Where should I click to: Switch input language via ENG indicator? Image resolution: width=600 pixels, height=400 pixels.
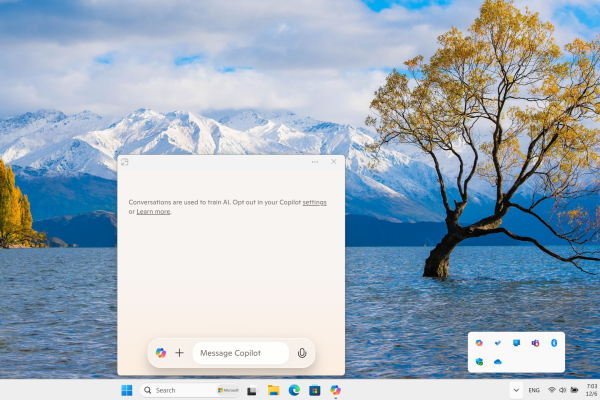pos(534,390)
